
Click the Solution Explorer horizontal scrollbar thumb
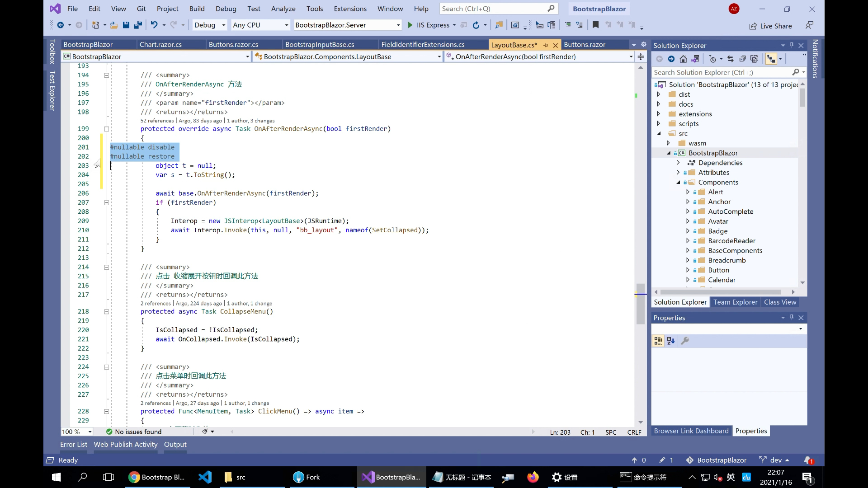pos(721,292)
